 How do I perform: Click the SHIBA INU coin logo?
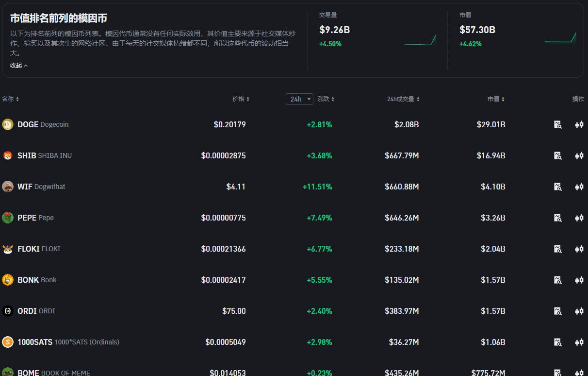pos(8,155)
